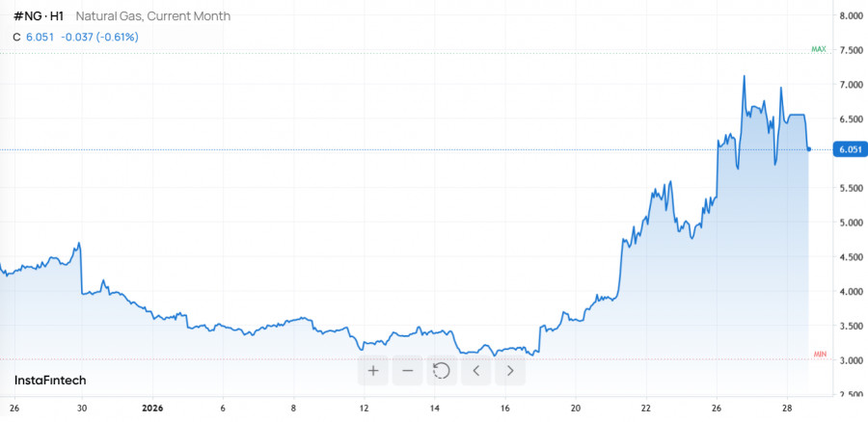Viewport: 868px width, 422px height.
Task: Click the 2026 label on the date axis
Action: (x=152, y=408)
